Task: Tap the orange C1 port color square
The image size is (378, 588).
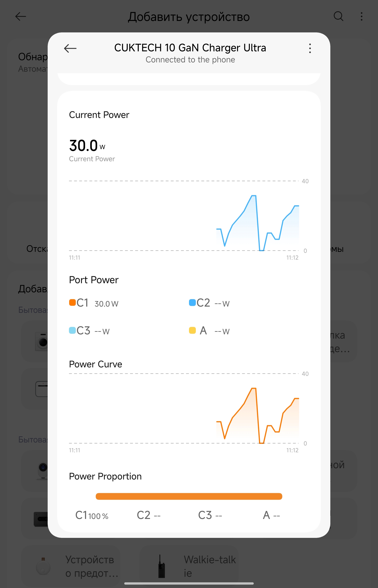Action: coord(72,303)
